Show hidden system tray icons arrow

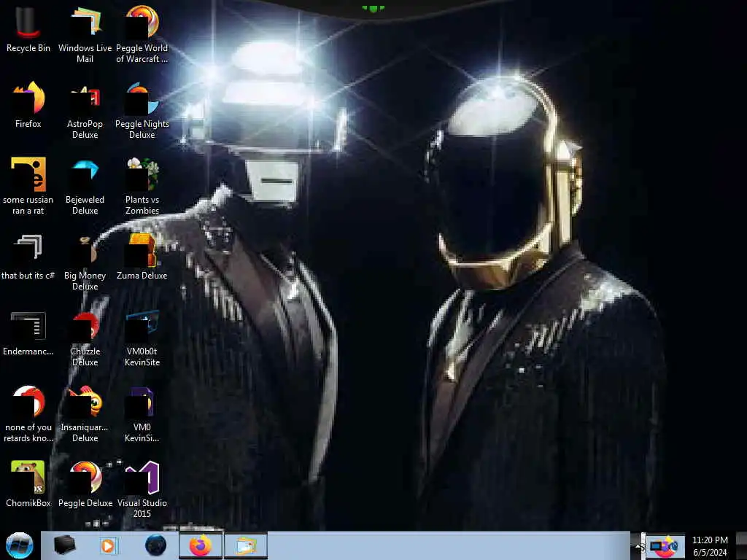click(x=637, y=546)
